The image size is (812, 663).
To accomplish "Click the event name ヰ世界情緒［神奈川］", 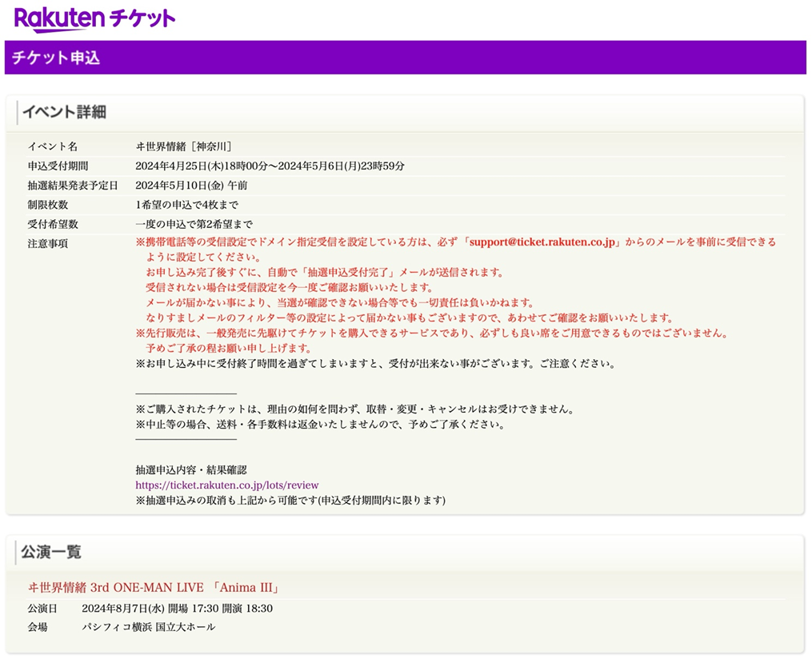I will [184, 146].
